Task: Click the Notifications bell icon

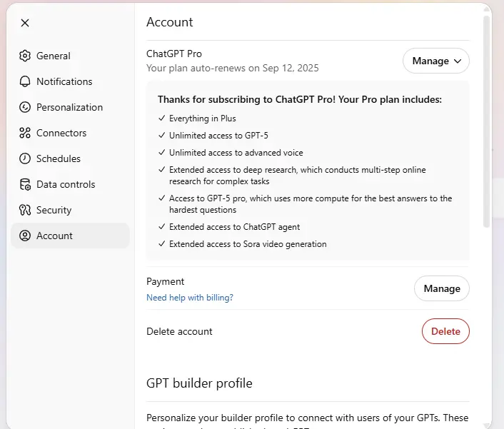Action: 25,81
